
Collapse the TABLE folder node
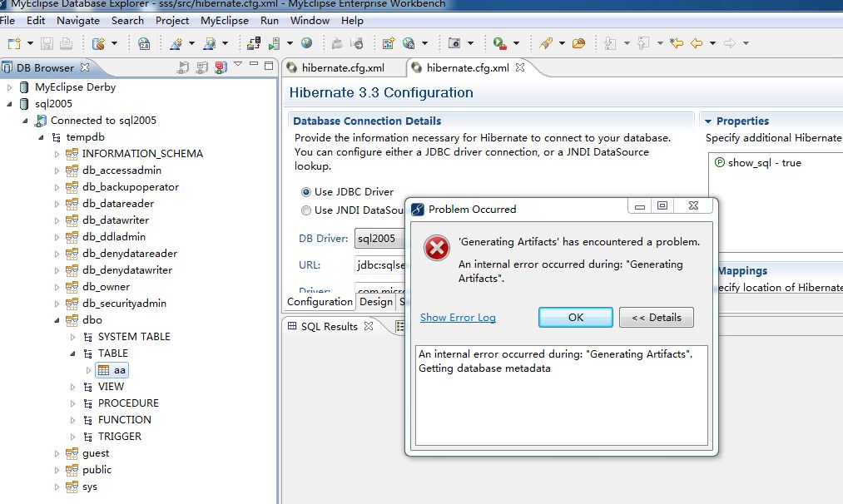coord(72,353)
